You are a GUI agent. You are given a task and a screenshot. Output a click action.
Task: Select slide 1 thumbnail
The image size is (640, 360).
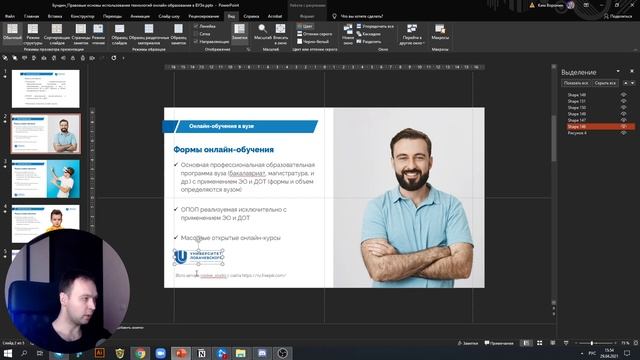click(46, 89)
